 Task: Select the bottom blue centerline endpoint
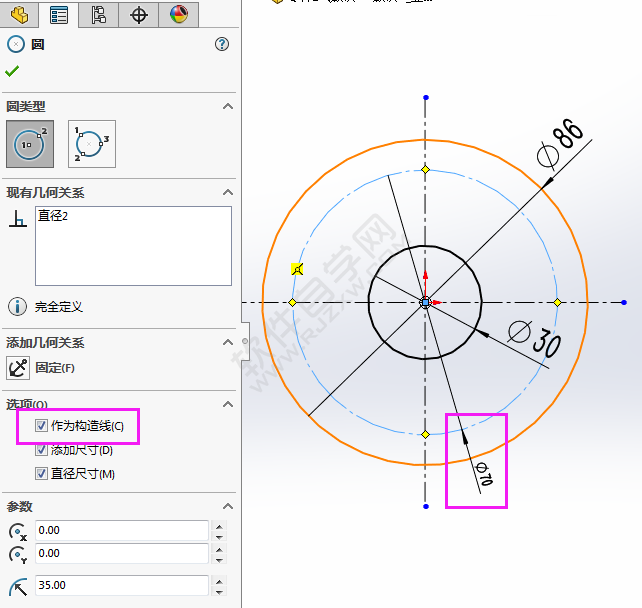(x=426, y=506)
